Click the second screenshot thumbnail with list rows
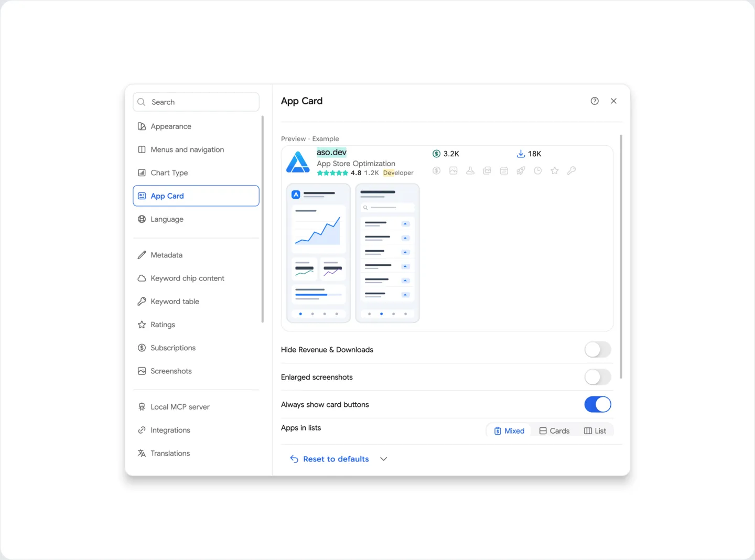Image resolution: width=755 pixels, height=560 pixels. click(x=387, y=253)
